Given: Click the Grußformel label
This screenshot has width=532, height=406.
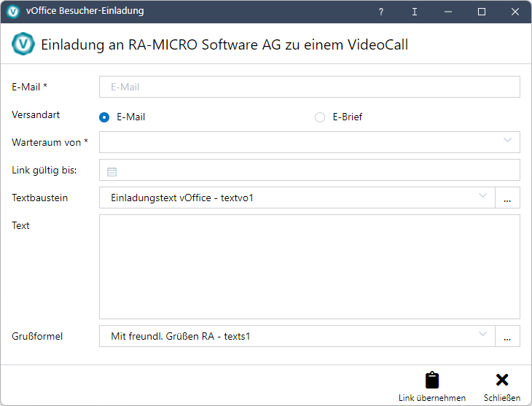Looking at the screenshot, I should [37, 337].
